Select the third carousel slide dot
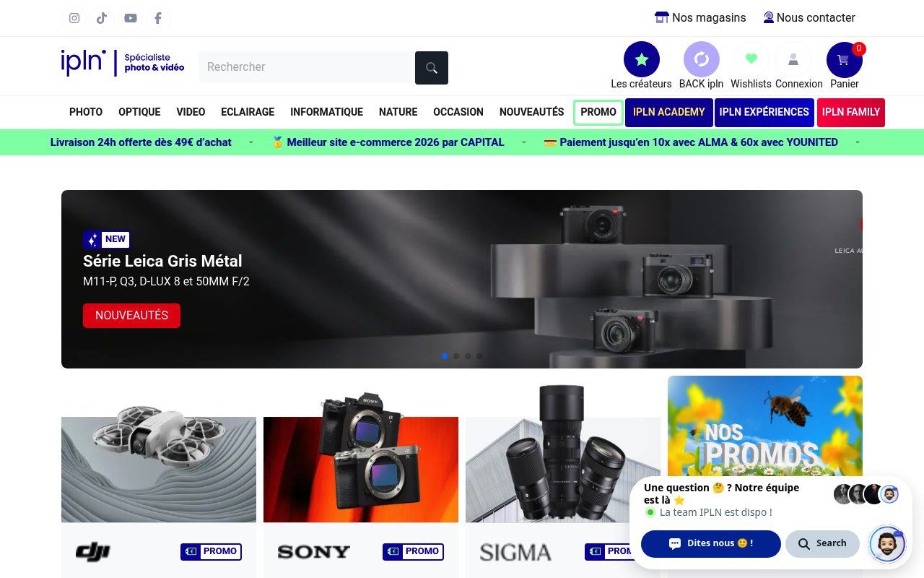 [x=468, y=356]
